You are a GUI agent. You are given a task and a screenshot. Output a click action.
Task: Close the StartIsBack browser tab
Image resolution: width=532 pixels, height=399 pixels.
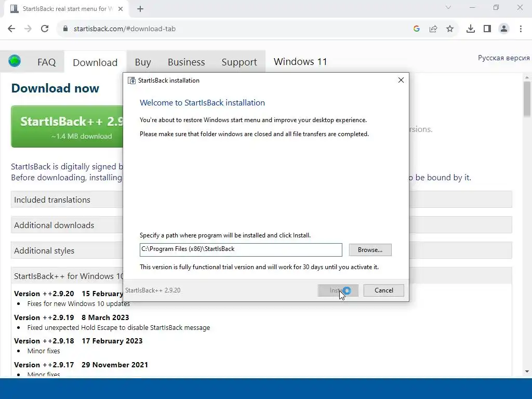click(x=121, y=9)
